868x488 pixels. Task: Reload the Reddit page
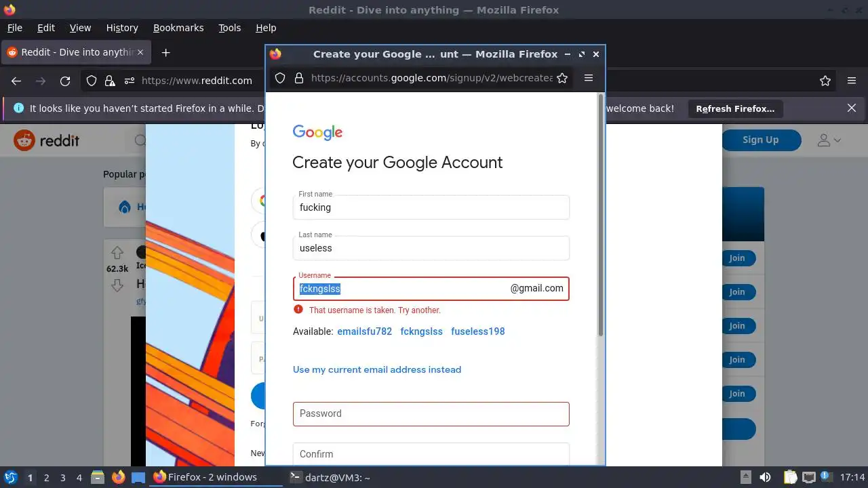pyautogui.click(x=65, y=81)
